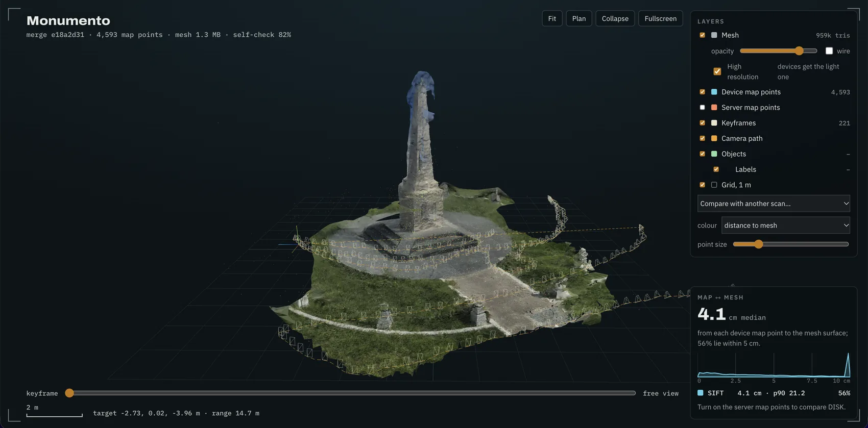Click the 'merge e18a2d31' text
Image resolution: width=868 pixels, height=428 pixels.
55,35
